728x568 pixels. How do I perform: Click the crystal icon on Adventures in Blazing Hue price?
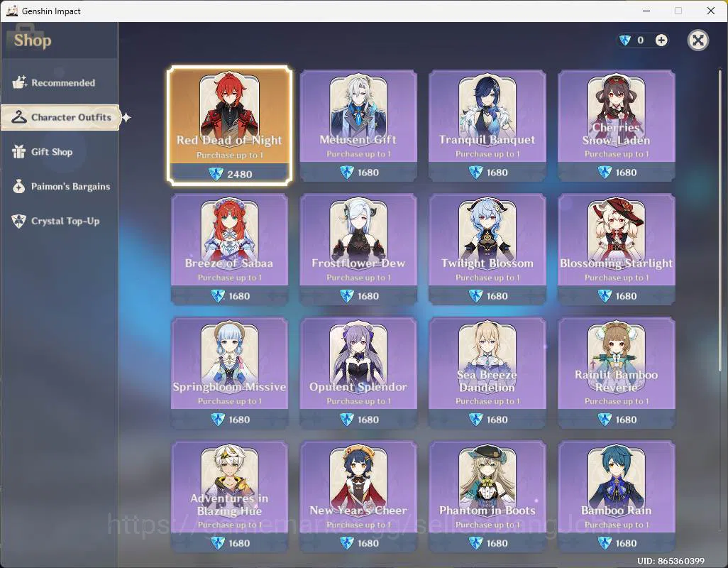tap(218, 543)
